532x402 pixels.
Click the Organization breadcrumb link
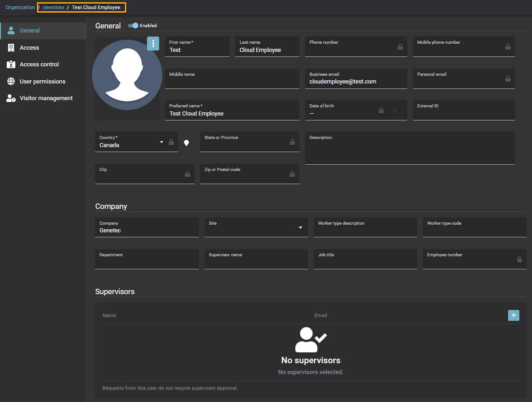pos(20,8)
